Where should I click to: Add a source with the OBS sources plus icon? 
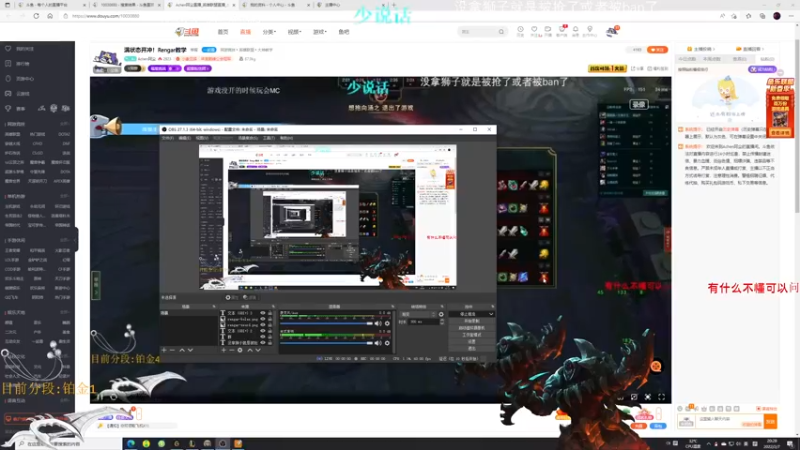tap(223, 350)
